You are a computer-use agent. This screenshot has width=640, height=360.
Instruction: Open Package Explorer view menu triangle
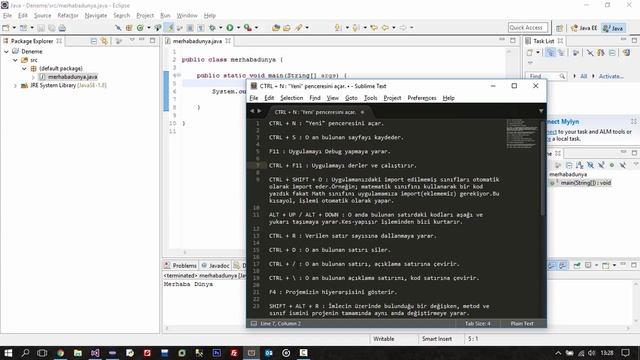[132, 40]
